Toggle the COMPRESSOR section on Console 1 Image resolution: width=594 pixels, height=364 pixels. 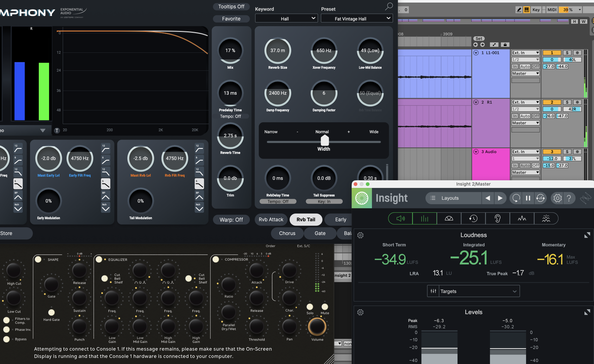click(216, 259)
